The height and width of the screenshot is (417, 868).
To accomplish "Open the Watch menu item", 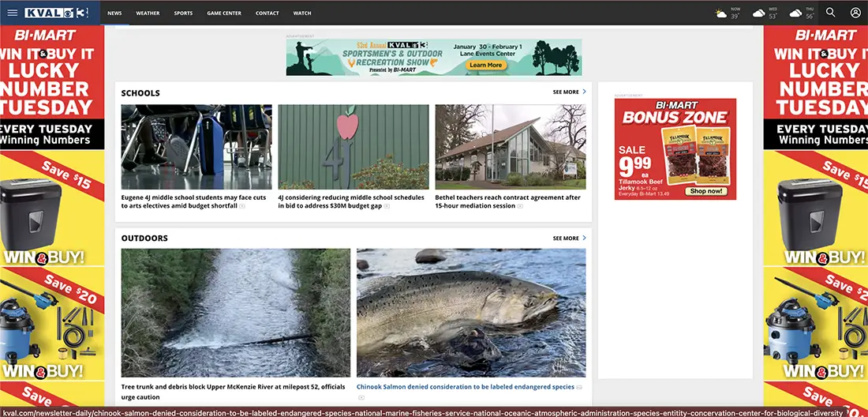I will (x=302, y=13).
